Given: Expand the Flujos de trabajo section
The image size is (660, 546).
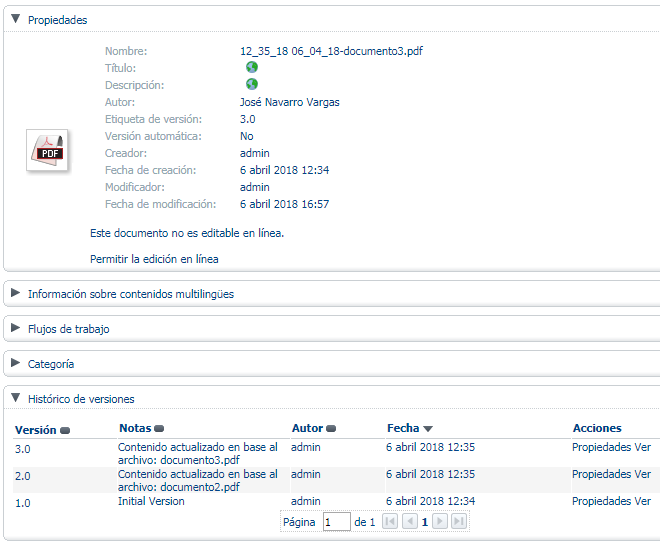Looking at the screenshot, I should 16,328.
